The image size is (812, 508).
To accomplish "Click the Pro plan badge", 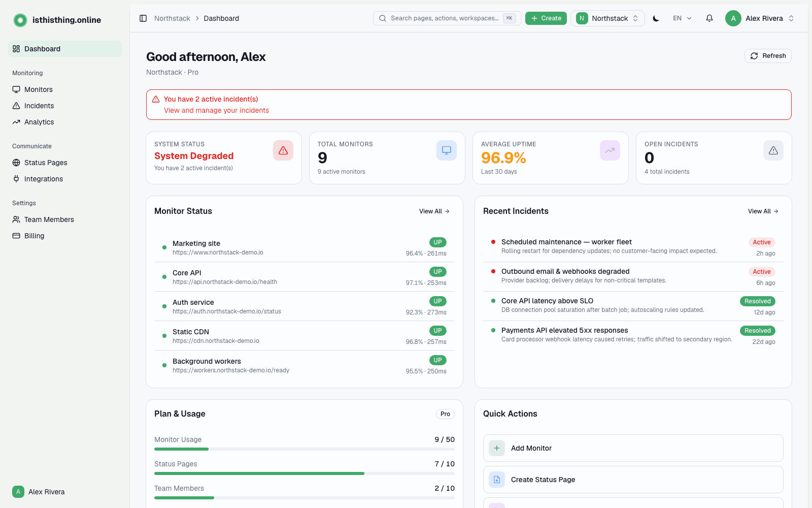I will (x=445, y=414).
